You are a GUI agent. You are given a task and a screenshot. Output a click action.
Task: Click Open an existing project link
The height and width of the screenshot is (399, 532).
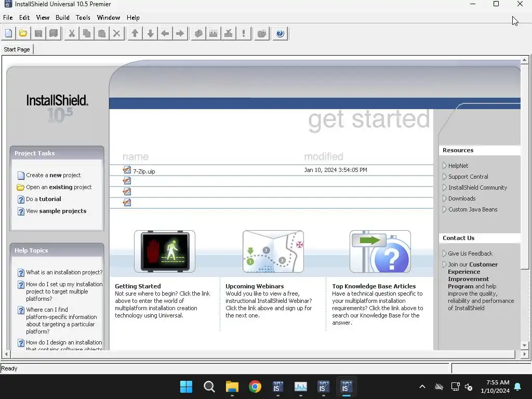(x=59, y=187)
